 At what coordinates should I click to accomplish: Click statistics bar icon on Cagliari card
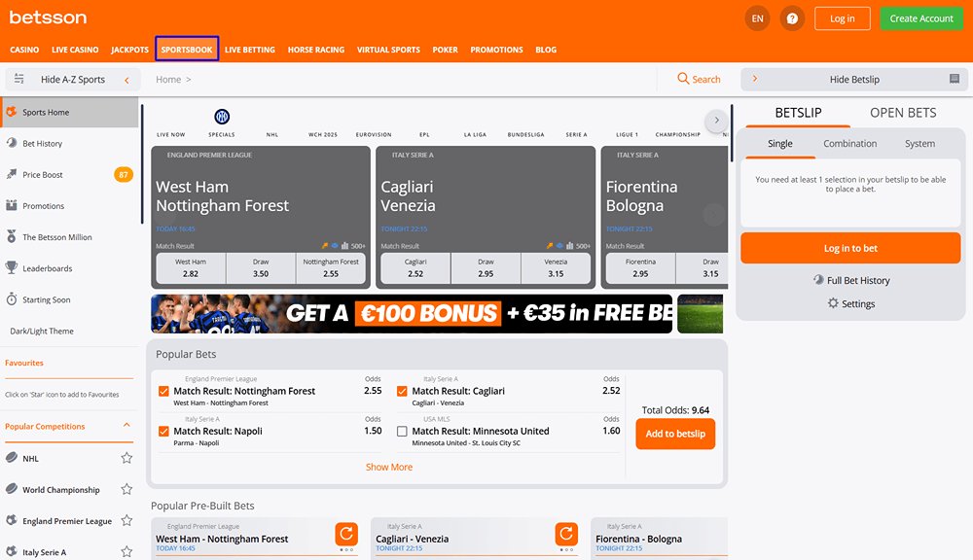coord(569,246)
